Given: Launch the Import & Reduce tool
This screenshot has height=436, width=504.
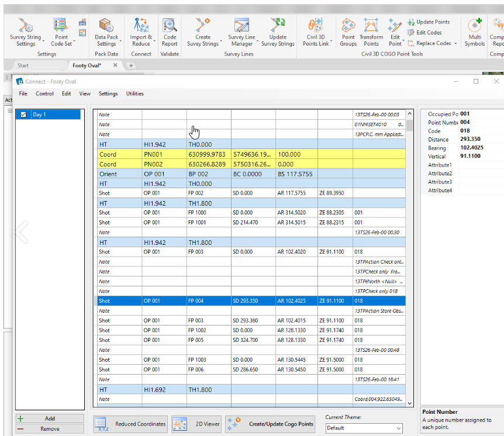Looking at the screenshot, I should click(x=141, y=32).
